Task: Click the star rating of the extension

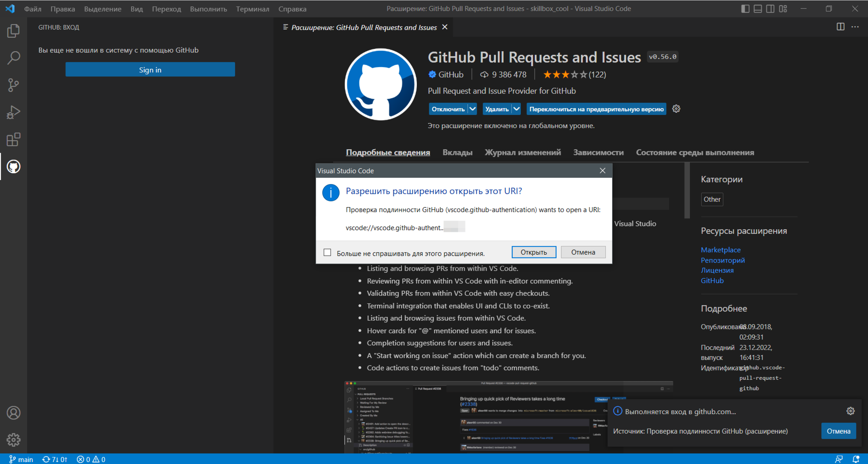Action: [565, 75]
